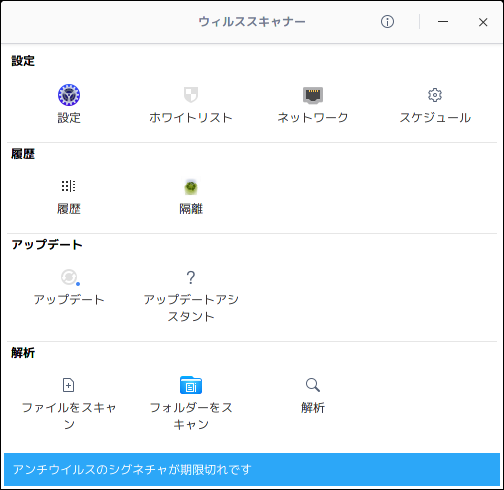
Task: Close the ウィルススキャナー window
Action: point(483,22)
